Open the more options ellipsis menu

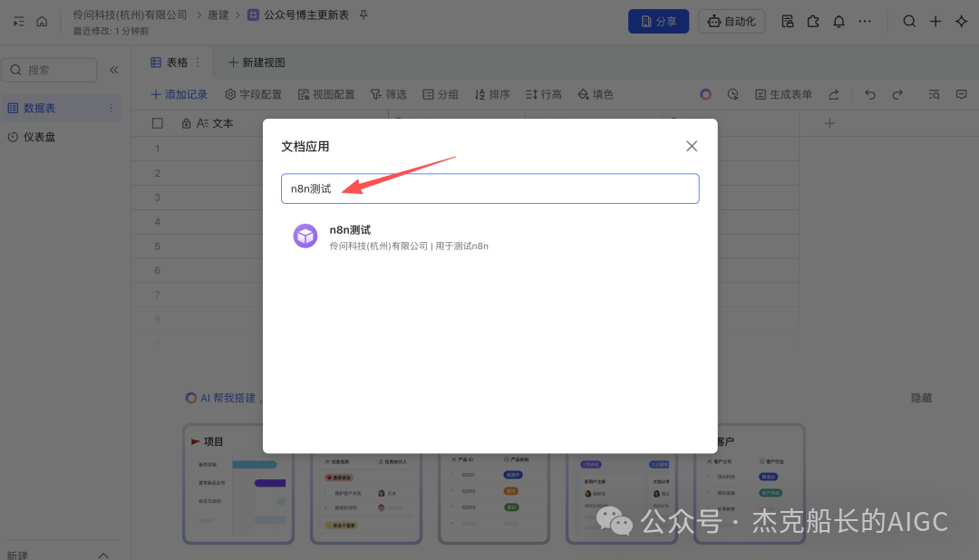tap(865, 21)
